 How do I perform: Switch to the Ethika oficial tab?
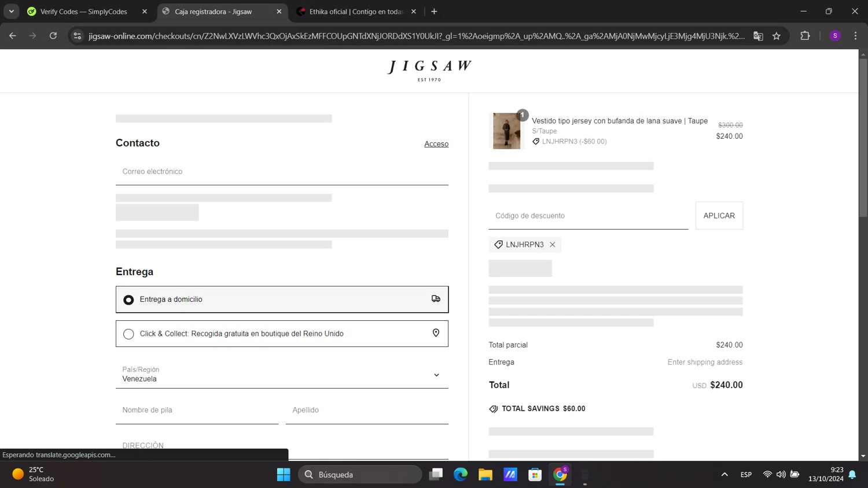coord(355,12)
